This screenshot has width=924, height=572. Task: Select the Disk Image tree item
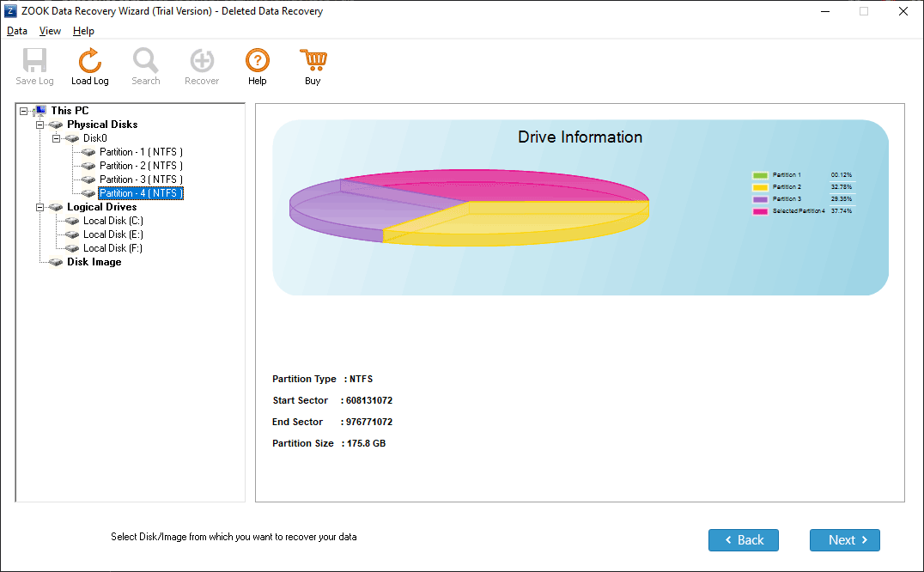(94, 262)
